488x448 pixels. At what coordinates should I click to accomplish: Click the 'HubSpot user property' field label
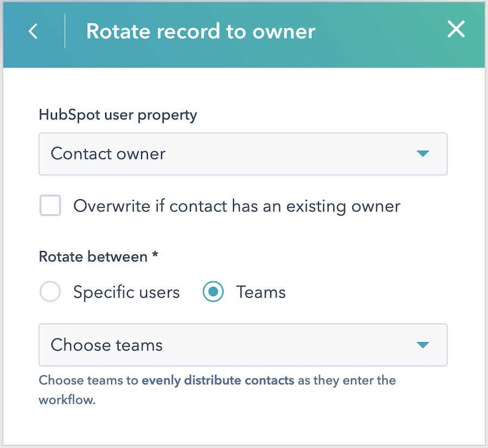click(118, 115)
